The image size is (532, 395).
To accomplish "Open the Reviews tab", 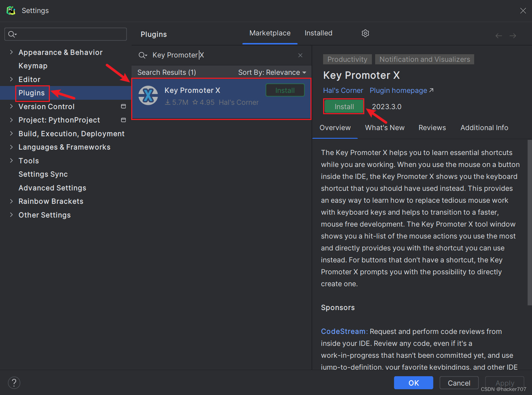I will [x=432, y=128].
